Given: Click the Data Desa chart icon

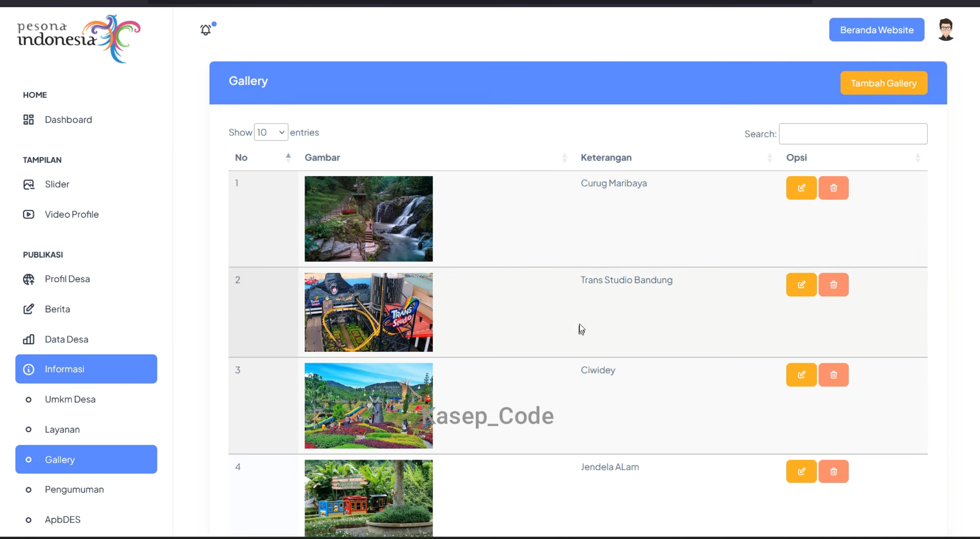Looking at the screenshot, I should click(x=28, y=339).
